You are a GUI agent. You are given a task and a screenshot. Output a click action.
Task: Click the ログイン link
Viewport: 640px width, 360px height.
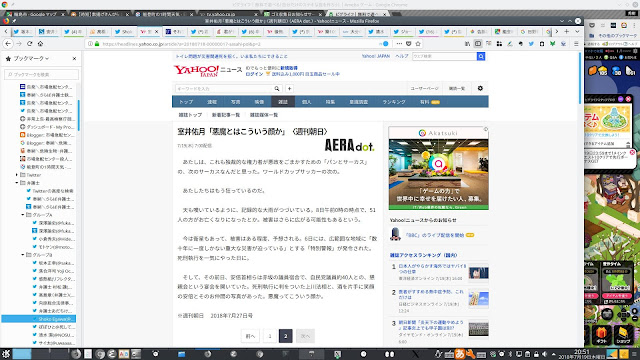click(x=254, y=74)
